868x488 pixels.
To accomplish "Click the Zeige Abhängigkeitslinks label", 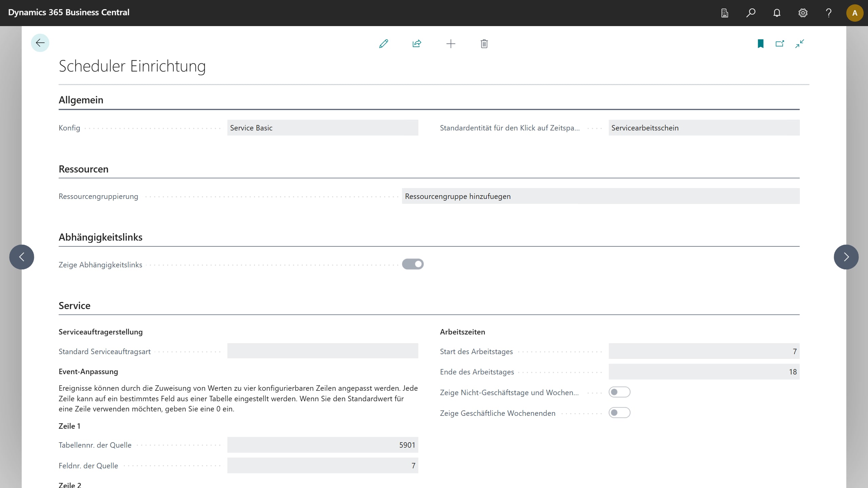I will [100, 265].
